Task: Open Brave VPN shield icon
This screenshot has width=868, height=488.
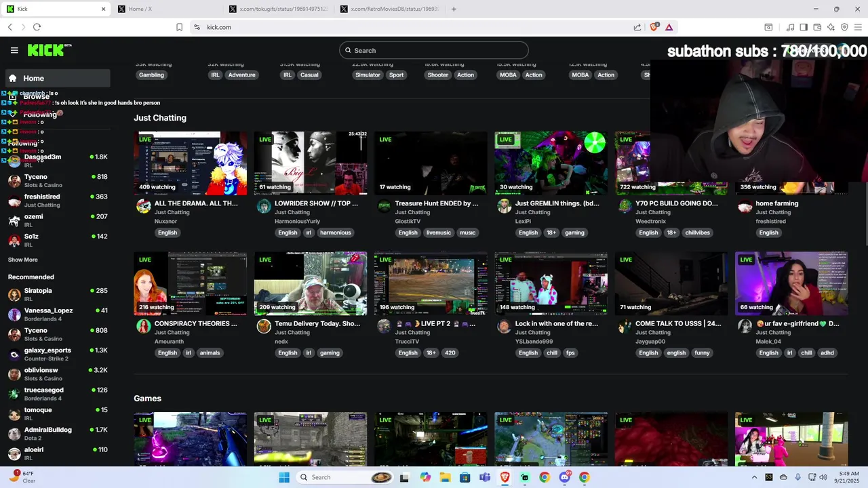Action: 844,27
